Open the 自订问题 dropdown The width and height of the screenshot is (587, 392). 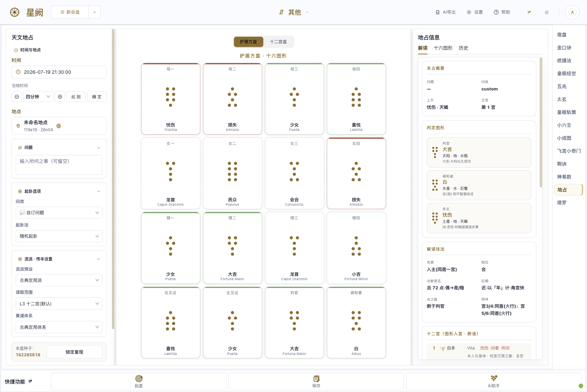(x=59, y=213)
